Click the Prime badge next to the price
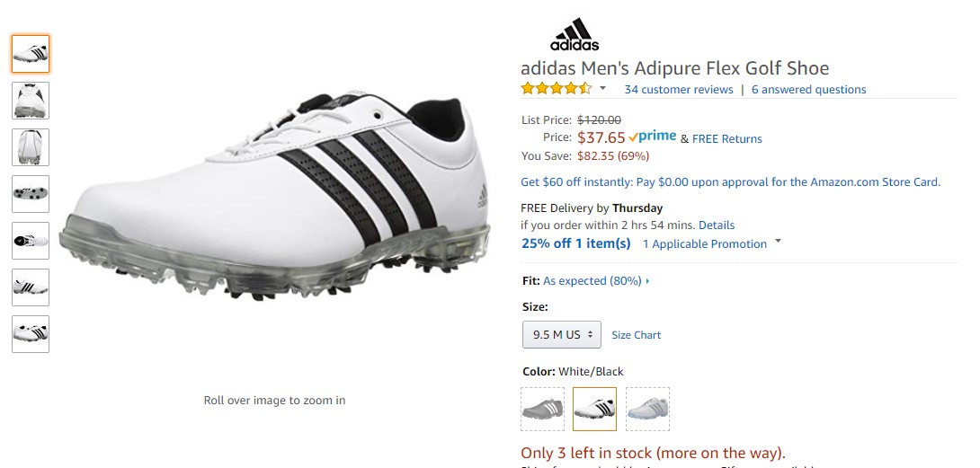This screenshot has width=980, height=468. (x=653, y=137)
